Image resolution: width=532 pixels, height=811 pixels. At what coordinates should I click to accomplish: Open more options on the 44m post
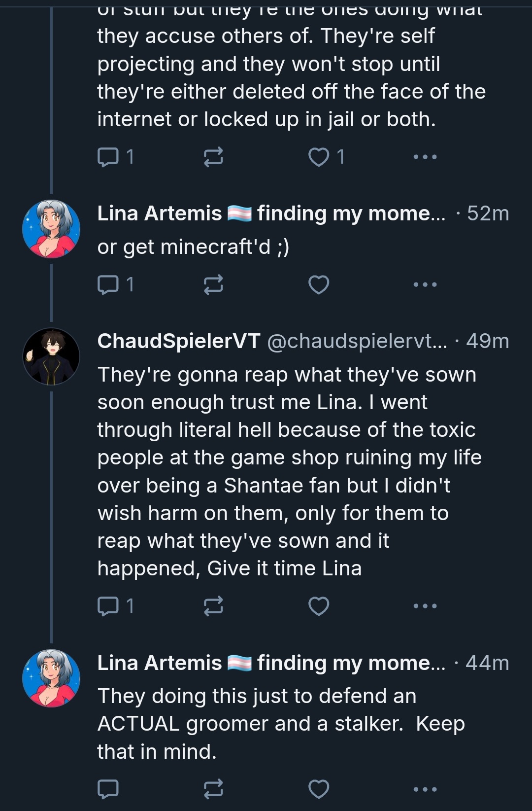pos(425,789)
